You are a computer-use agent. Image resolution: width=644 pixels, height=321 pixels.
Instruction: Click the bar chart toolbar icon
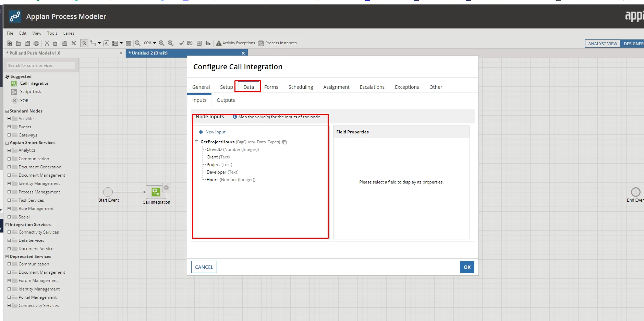[x=208, y=43]
